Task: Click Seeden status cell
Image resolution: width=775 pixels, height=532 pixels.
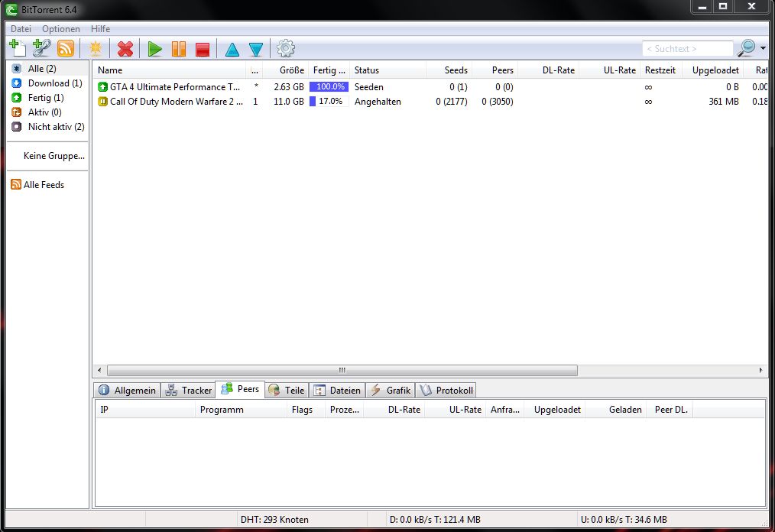Action: point(368,87)
